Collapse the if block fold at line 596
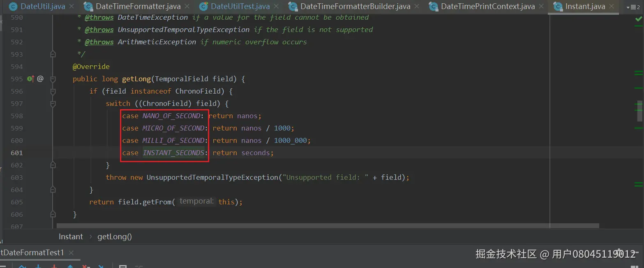Screen dimensions: 644x268 (x=53, y=91)
